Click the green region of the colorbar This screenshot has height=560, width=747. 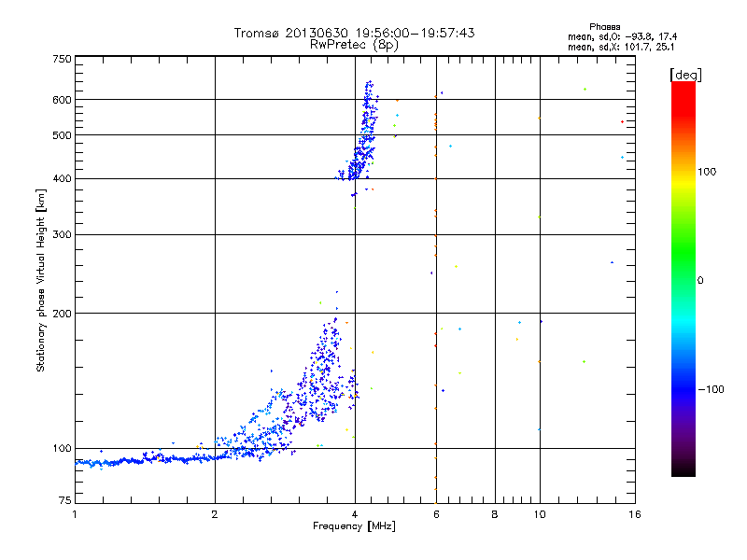coord(684,252)
